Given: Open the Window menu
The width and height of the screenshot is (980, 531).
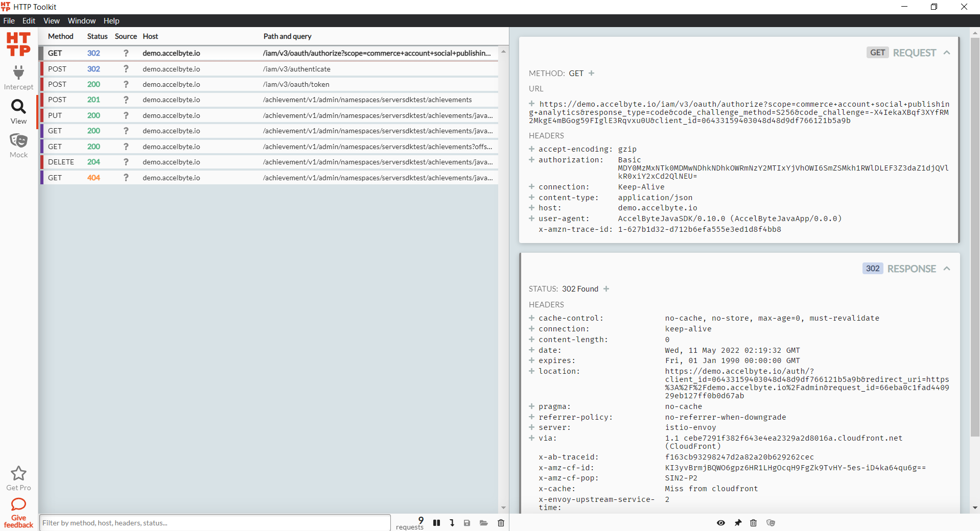Looking at the screenshot, I should (81, 21).
